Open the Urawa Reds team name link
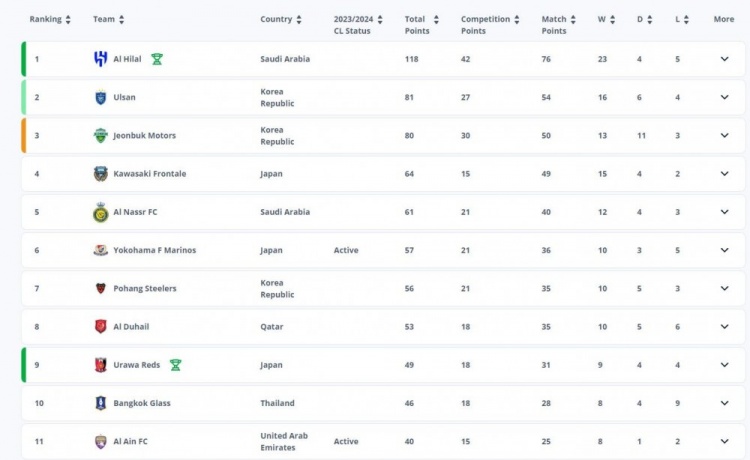The height and width of the screenshot is (460, 750). 138,365
